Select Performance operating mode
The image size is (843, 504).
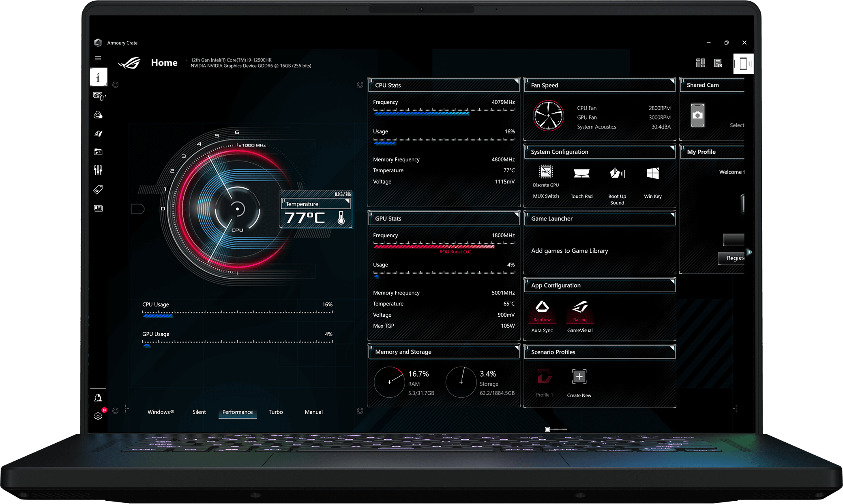(x=238, y=412)
